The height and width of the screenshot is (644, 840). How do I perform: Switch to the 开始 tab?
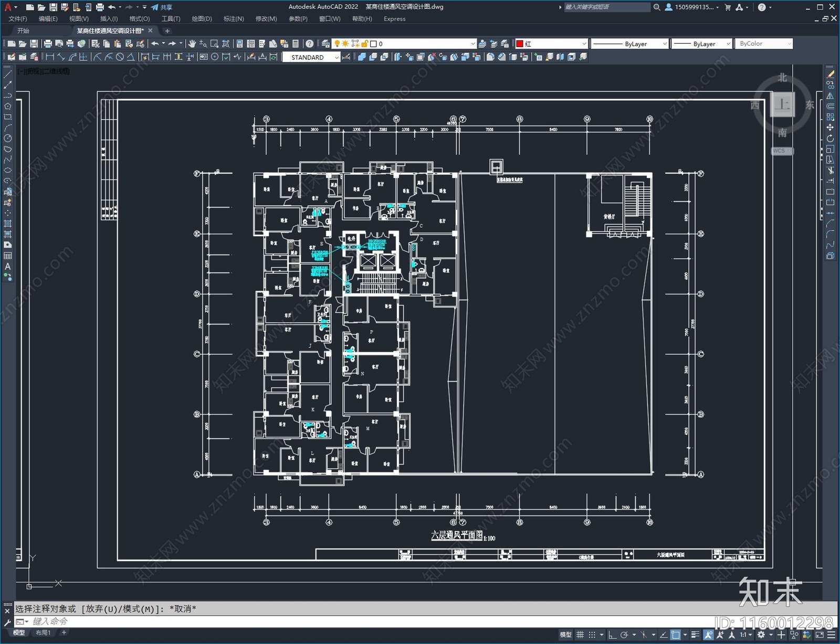click(x=23, y=31)
